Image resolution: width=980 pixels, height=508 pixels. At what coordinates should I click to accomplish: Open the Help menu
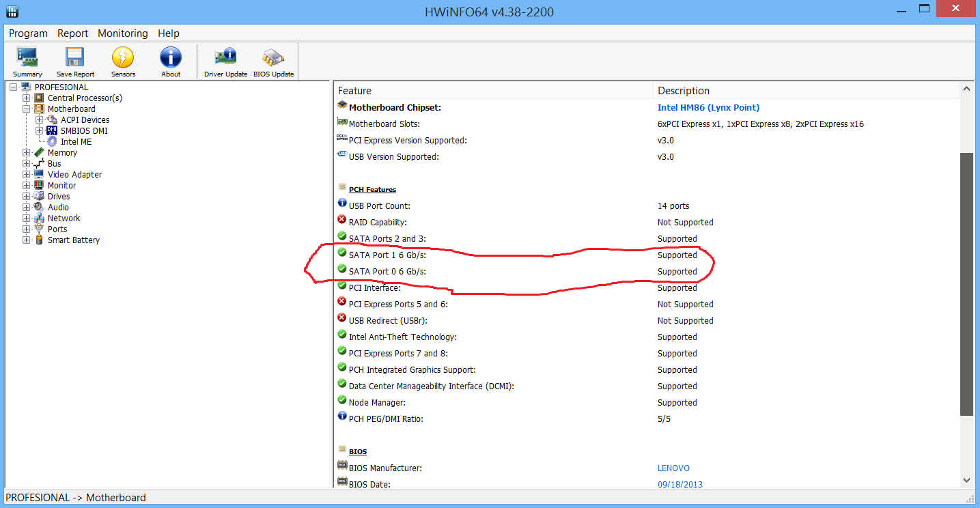click(169, 33)
